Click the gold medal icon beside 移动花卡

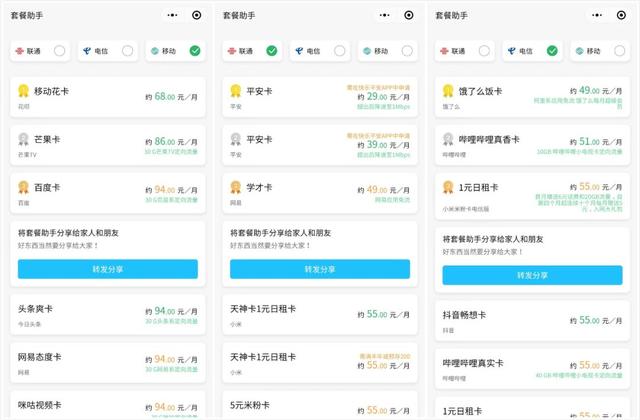click(24, 91)
